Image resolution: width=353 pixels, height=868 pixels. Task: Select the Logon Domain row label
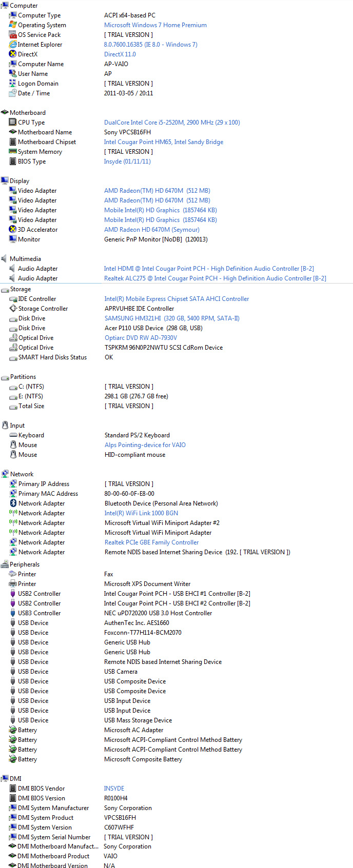(x=38, y=84)
